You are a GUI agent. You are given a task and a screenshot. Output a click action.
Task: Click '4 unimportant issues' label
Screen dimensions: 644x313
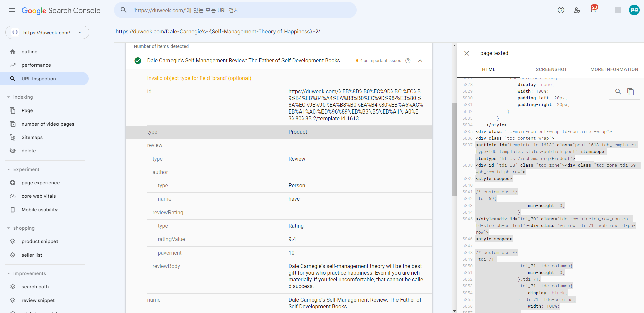pyautogui.click(x=380, y=61)
